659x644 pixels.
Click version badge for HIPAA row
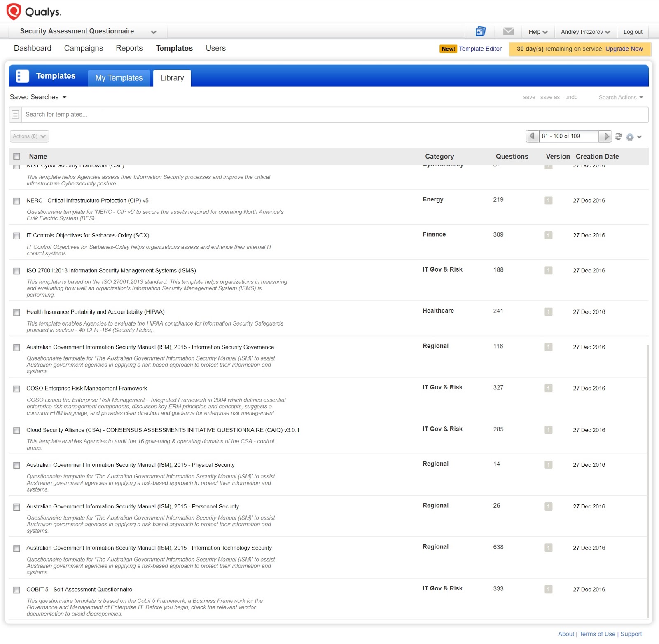tap(548, 312)
